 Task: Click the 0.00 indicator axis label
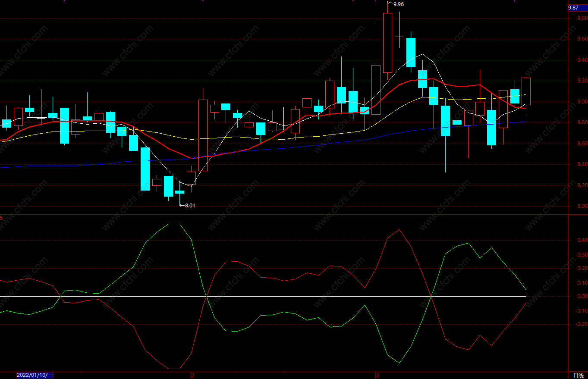582,297
